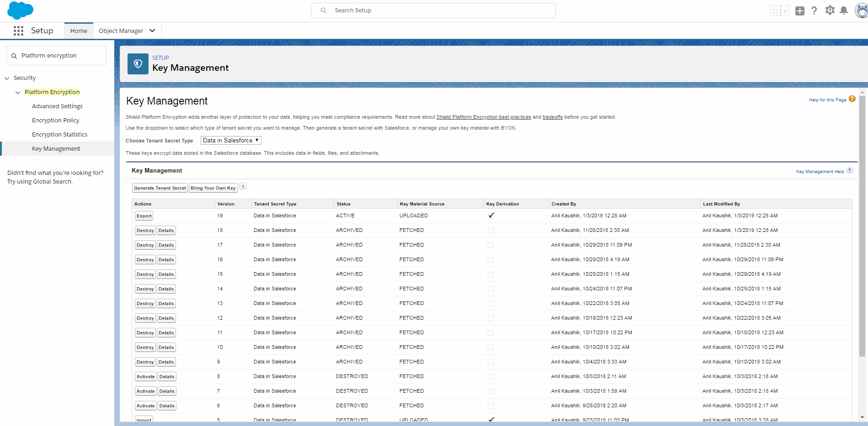This screenshot has width=868, height=426.
Task: Click in the Search Setup field
Action: click(x=433, y=11)
